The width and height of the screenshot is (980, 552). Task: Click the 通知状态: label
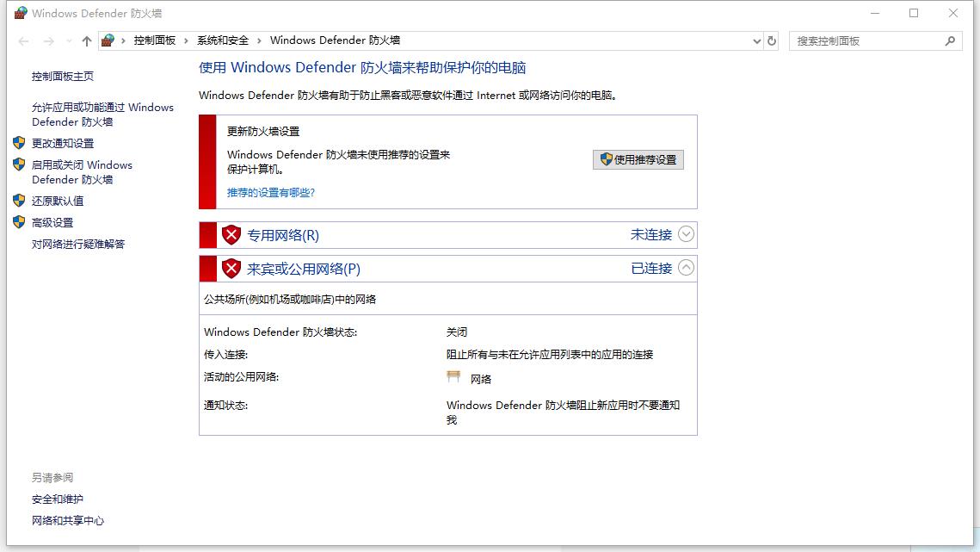coord(225,406)
